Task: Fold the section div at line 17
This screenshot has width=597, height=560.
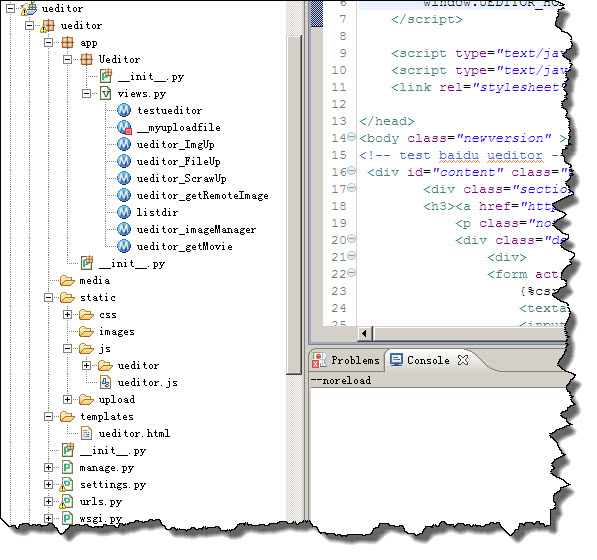Action: [x=351, y=187]
